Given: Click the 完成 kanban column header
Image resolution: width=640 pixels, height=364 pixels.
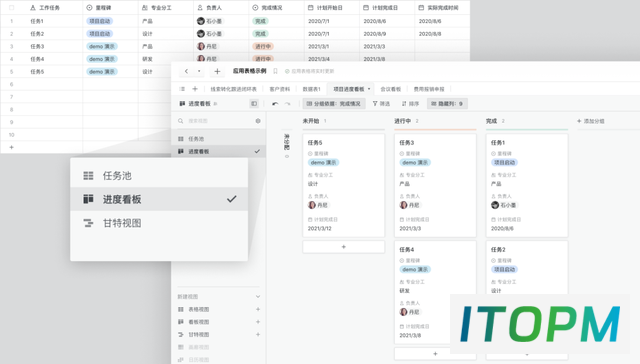Looking at the screenshot, I should pos(491,121).
